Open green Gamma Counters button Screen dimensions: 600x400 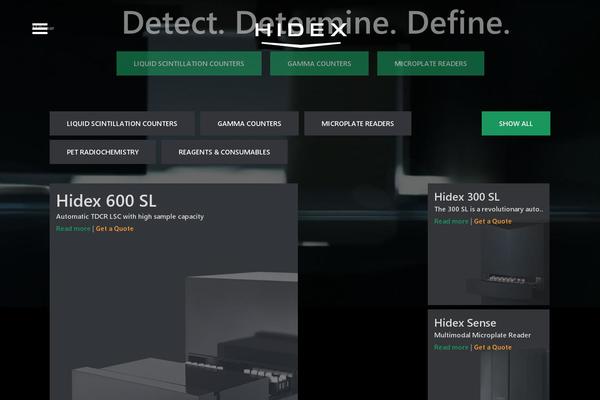(x=319, y=64)
